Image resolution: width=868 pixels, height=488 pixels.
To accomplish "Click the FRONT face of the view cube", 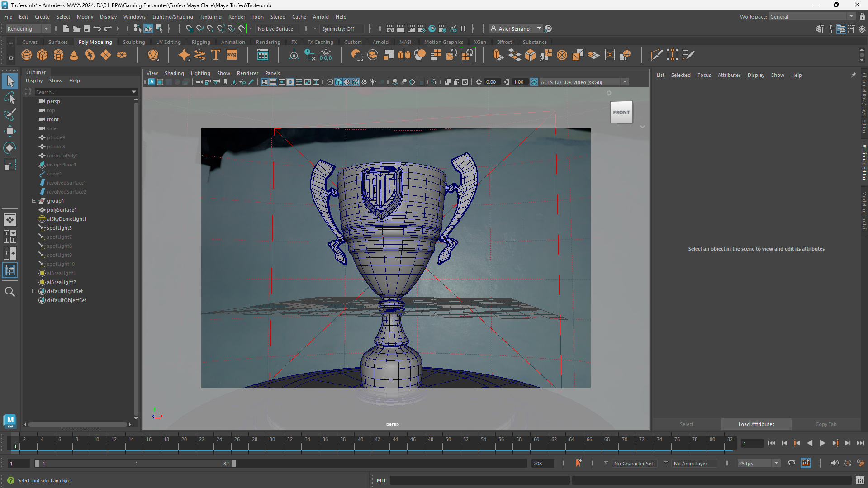I will tap(621, 112).
